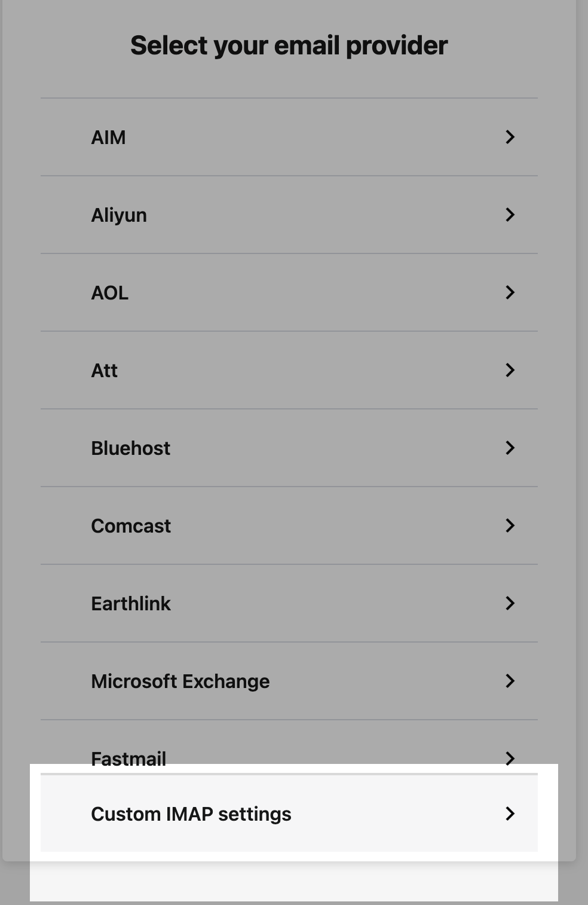The height and width of the screenshot is (905, 588).
Task: Expand Fastmail using its chevron
Action: point(510,758)
